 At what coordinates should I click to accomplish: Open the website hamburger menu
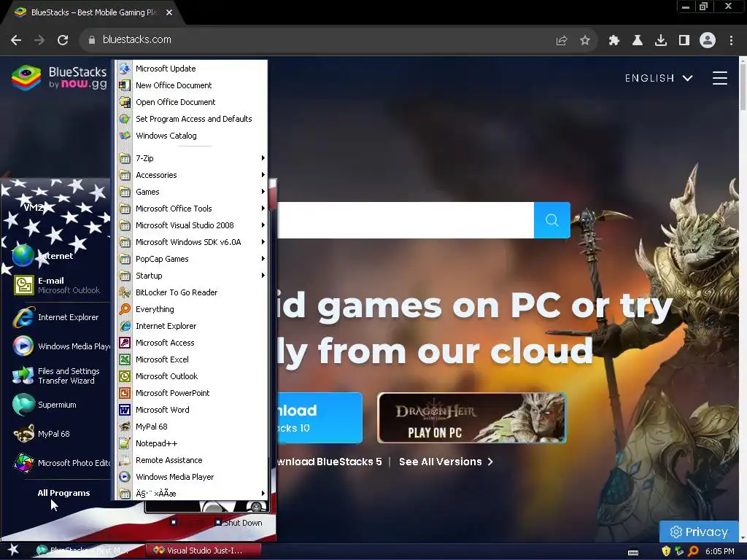point(720,78)
